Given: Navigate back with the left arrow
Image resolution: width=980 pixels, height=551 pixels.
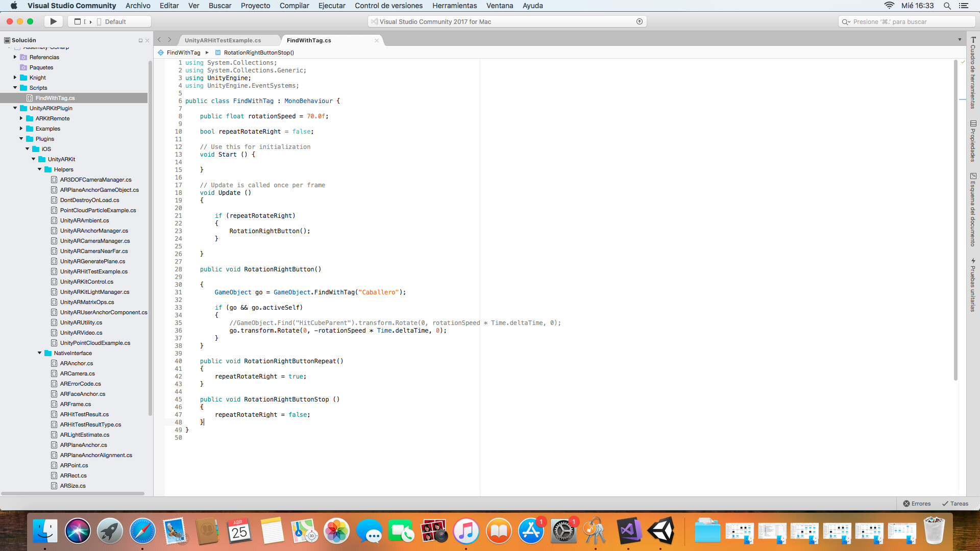Looking at the screenshot, I should 159,40.
